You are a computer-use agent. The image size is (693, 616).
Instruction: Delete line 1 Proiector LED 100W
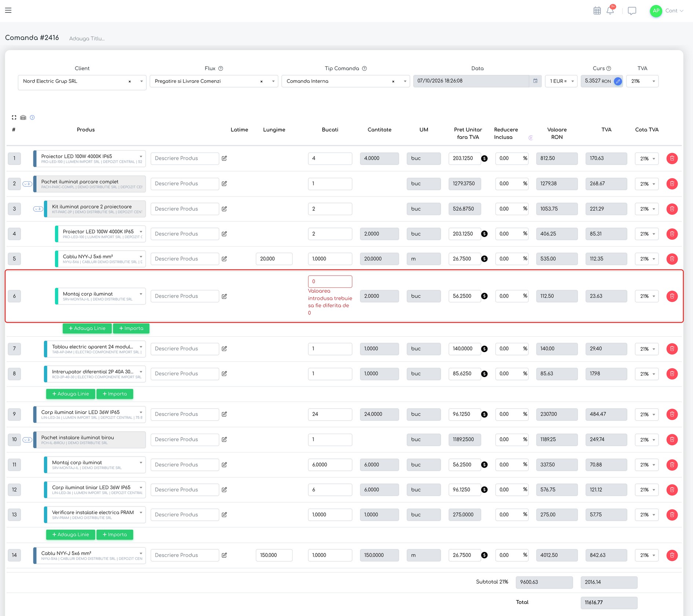coord(672,159)
